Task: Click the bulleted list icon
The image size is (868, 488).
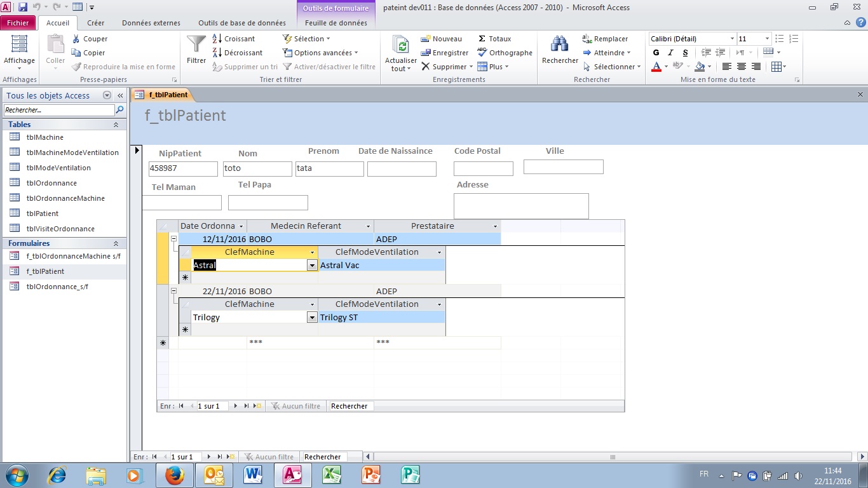Action: [780, 39]
